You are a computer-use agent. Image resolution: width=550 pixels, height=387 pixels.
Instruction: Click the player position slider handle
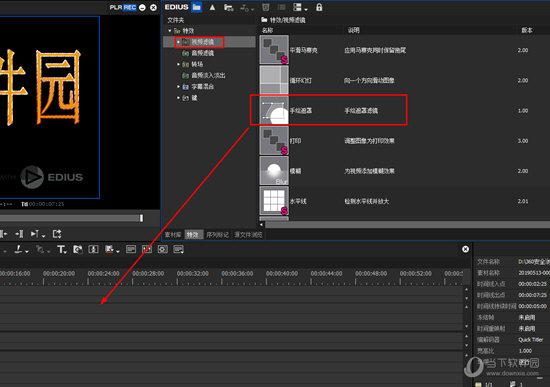tap(141, 218)
